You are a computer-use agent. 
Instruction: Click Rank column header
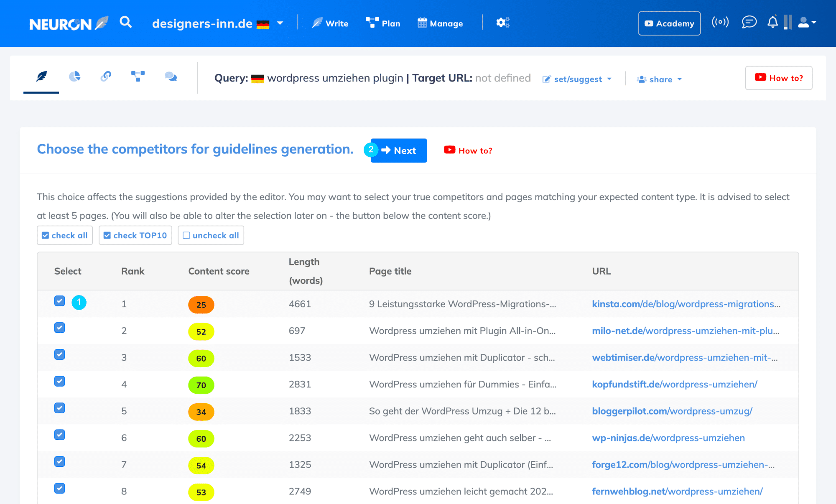(x=133, y=271)
